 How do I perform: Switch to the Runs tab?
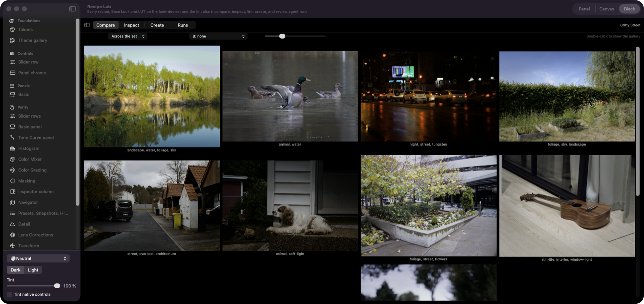point(183,25)
